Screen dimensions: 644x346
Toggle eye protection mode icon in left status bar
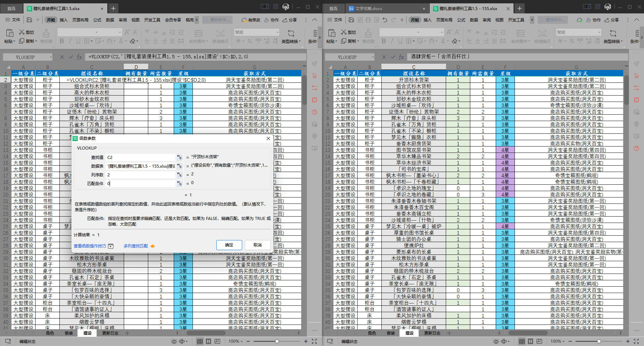click(x=174, y=341)
